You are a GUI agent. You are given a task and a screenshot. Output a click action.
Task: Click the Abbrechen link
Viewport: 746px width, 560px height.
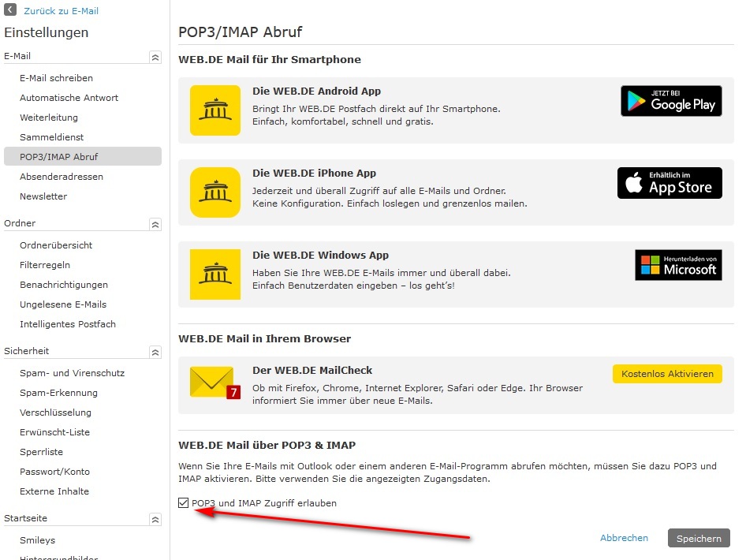[x=624, y=538]
